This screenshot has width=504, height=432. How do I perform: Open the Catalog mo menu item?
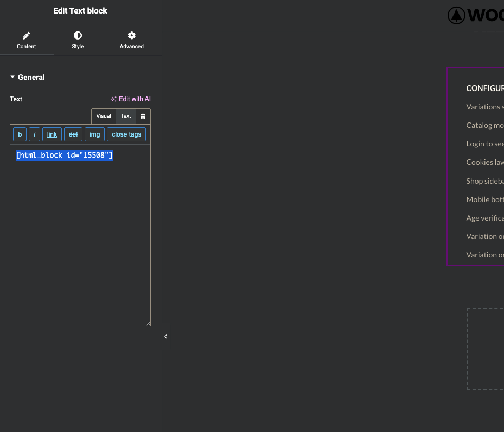[x=485, y=125]
